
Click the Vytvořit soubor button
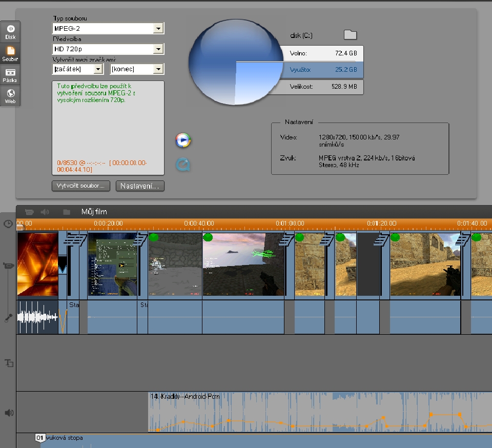tap(81, 186)
